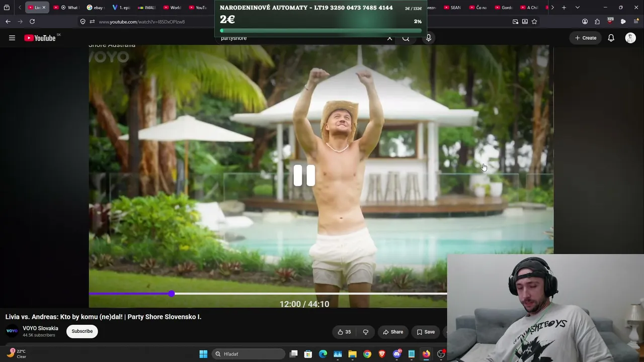Viewport: 644px width, 362px height.
Task: Switch to the Gordo YouTube tab
Action: pos(504,8)
